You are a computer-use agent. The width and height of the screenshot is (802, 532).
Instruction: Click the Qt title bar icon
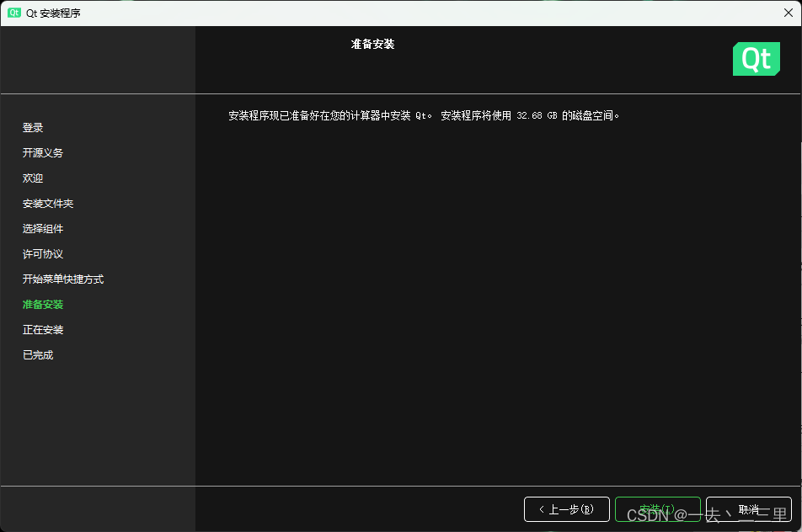pos(14,13)
